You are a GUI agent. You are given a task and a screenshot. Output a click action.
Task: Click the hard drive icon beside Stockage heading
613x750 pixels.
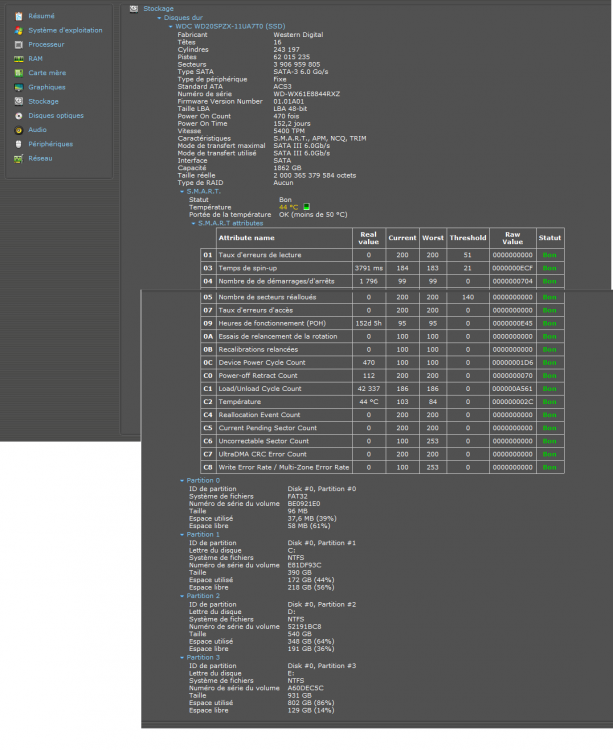point(134,8)
